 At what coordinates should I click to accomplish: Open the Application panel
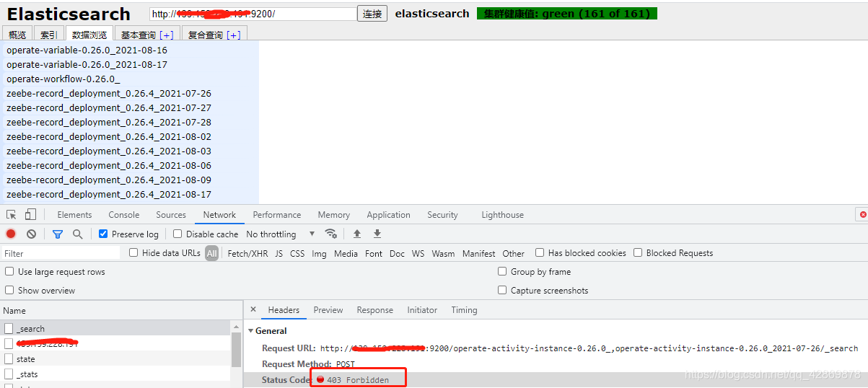point(388,215)
